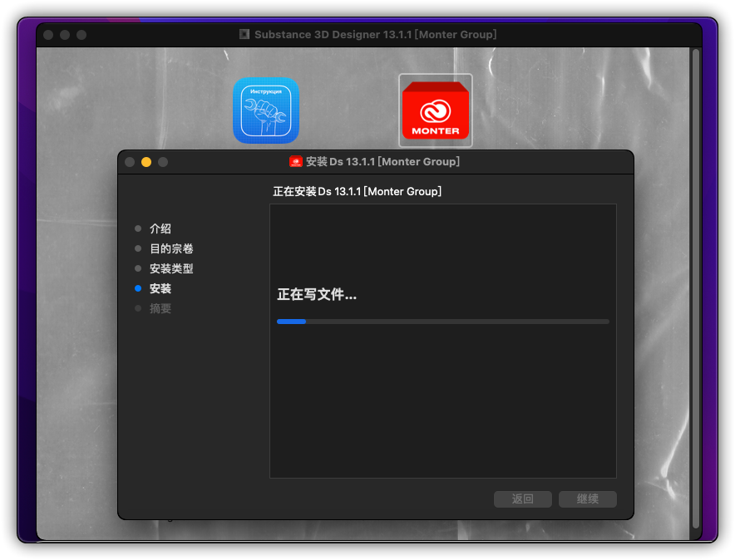Screen dimensions: 735x560
Task: Click the small red icon in installer title
Action: (296, 161)
